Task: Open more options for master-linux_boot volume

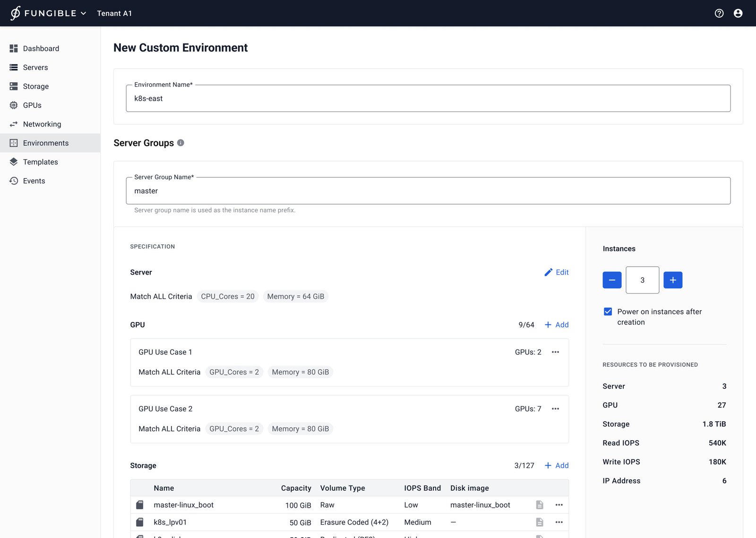Action: pyautogui.click(x=559, y=505)
